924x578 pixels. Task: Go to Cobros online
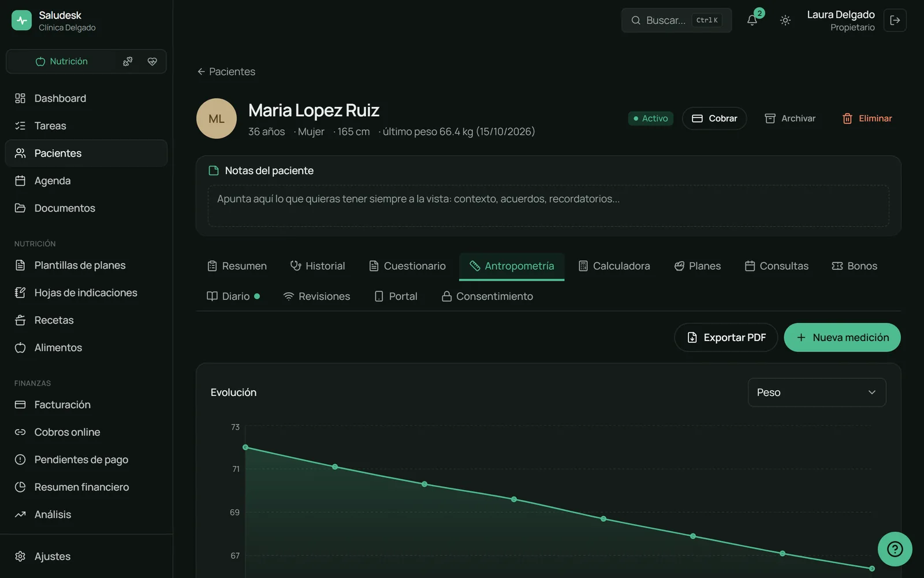pyautogui.click(x=86, y=432)
